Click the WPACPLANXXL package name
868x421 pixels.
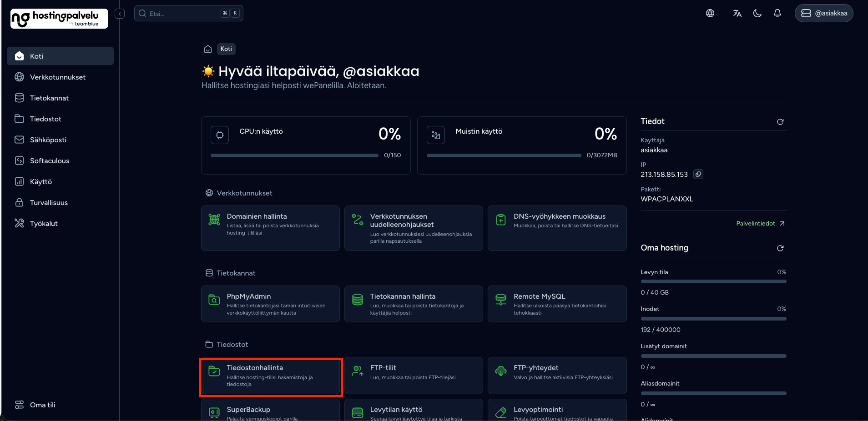point(667,199)
